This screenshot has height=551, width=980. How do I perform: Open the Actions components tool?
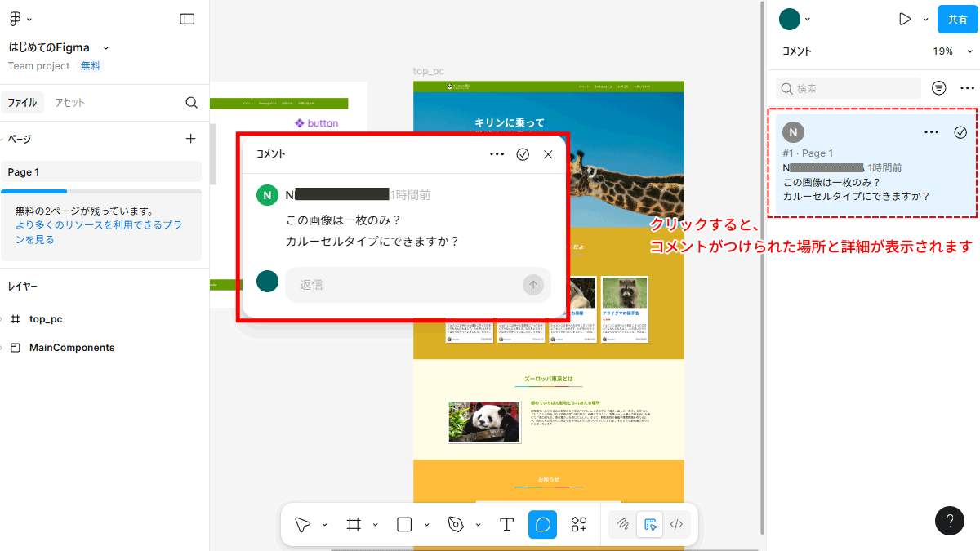click(x=579, y=524)
